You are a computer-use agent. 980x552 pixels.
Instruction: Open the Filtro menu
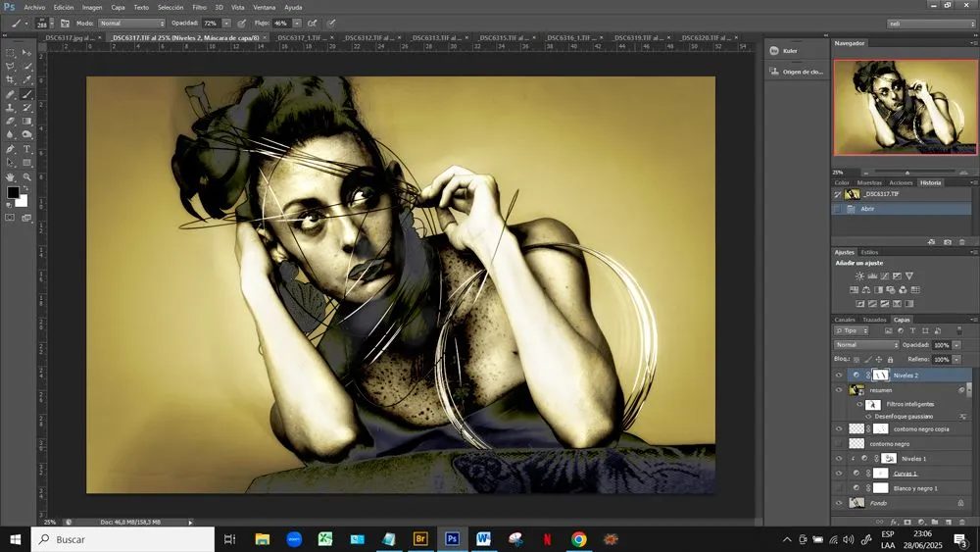pyautogui.click(x=199, y=8)
